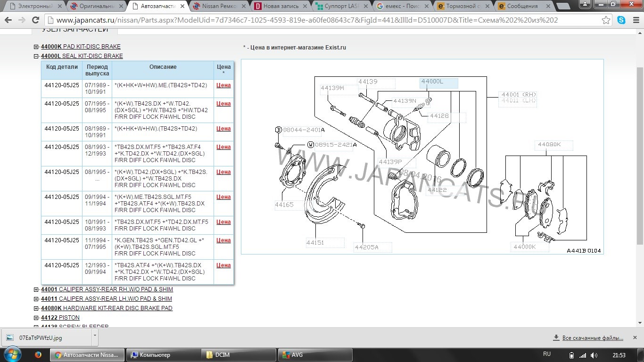Screen dimensions: 644x362
Task: Open the 44122 PISTON link
Action: coord(60,318)
